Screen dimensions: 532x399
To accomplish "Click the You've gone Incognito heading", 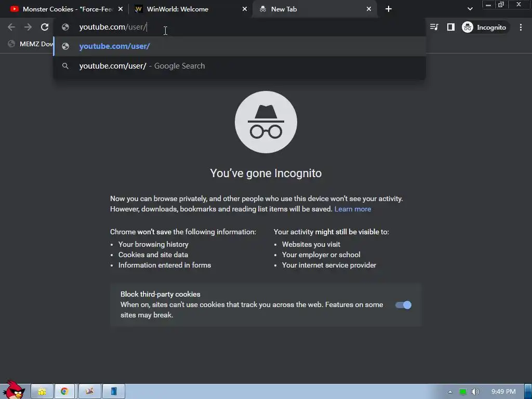I will tap(265, 173).
